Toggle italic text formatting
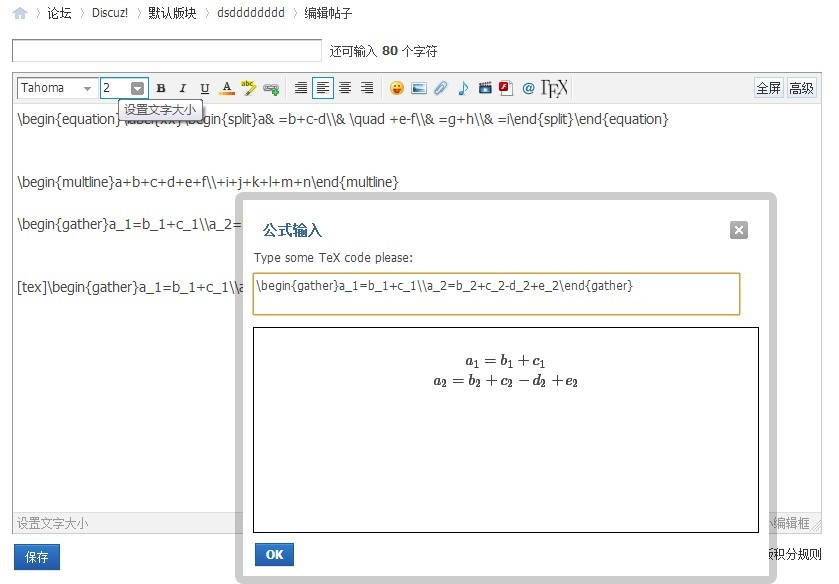 click(182, 88)
